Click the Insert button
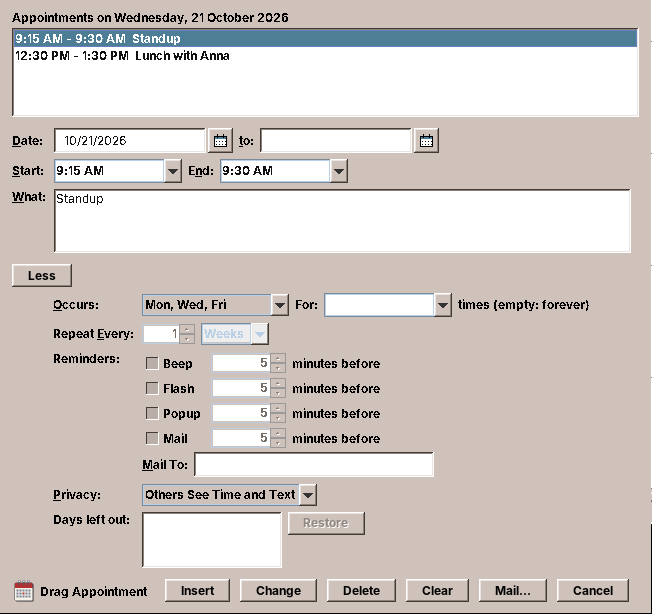Viewport: 652px width, 614px height. (197, 590)
